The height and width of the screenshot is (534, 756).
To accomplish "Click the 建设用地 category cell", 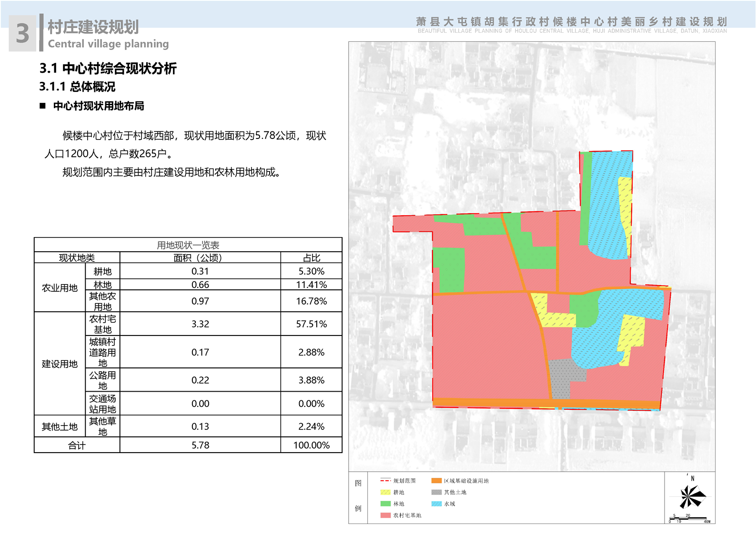I will tap(60, 364).
